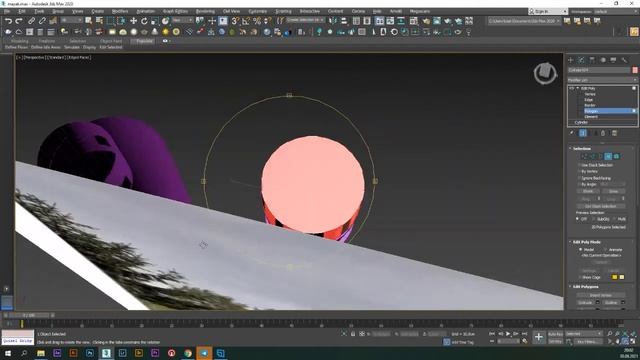
Task: Toggle visibility eye of Edit Poly modifier
Action: click(571, 88)
